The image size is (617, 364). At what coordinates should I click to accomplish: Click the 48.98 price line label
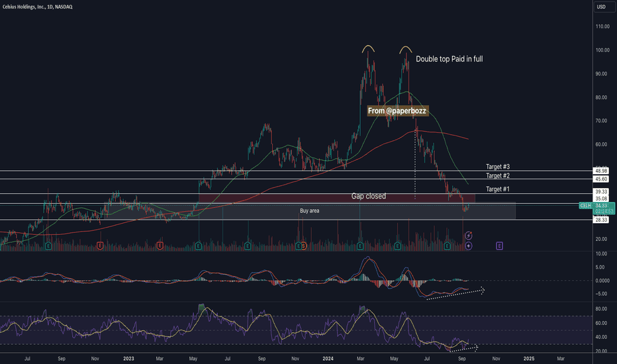point(601,171)
